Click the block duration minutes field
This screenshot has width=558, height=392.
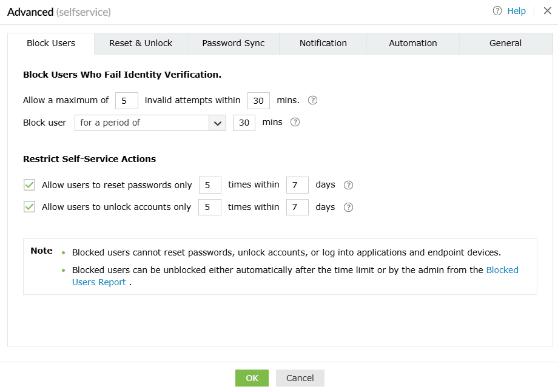(244, 122)
